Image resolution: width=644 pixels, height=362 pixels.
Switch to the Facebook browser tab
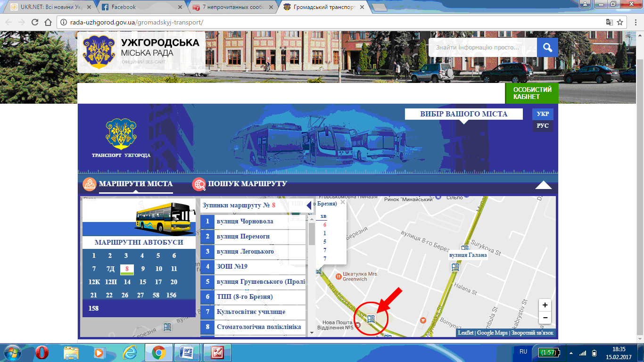(142, 7)
